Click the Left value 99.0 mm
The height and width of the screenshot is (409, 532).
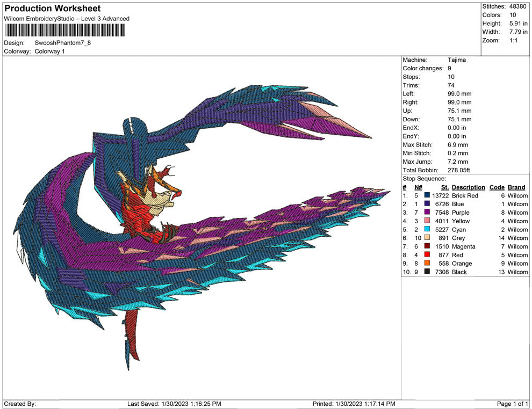[459, 94]
